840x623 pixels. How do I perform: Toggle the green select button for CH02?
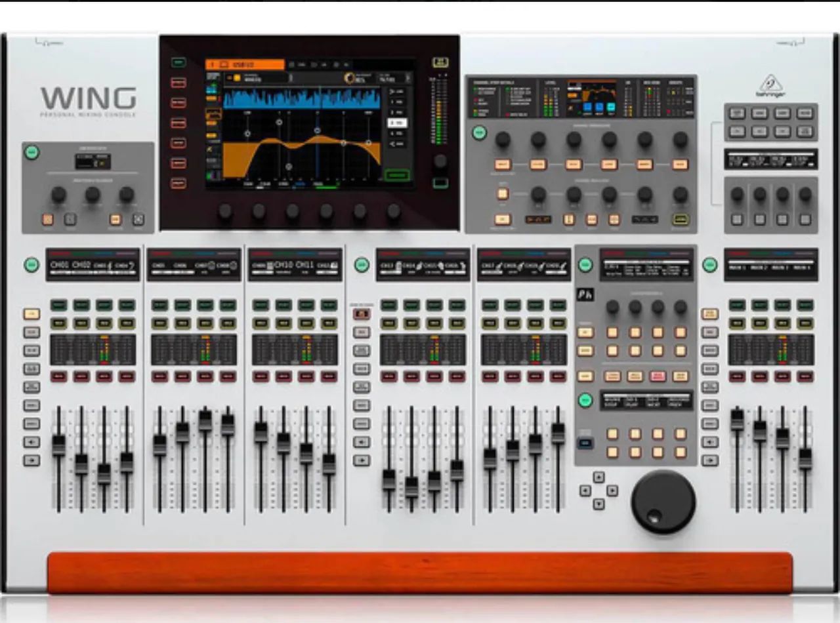81,305
